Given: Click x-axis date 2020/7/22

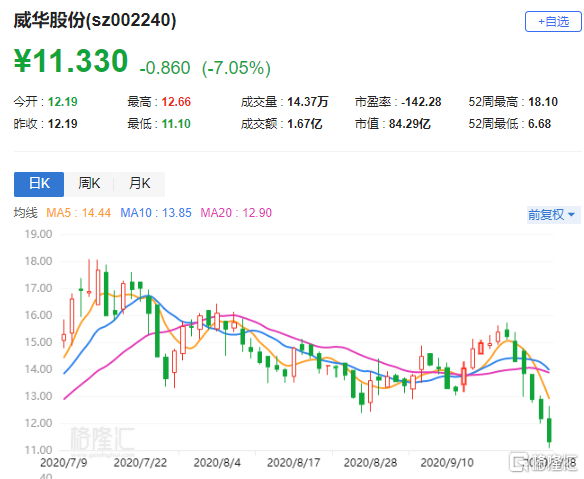Looking at the screenshot, I should coord(140,463).
